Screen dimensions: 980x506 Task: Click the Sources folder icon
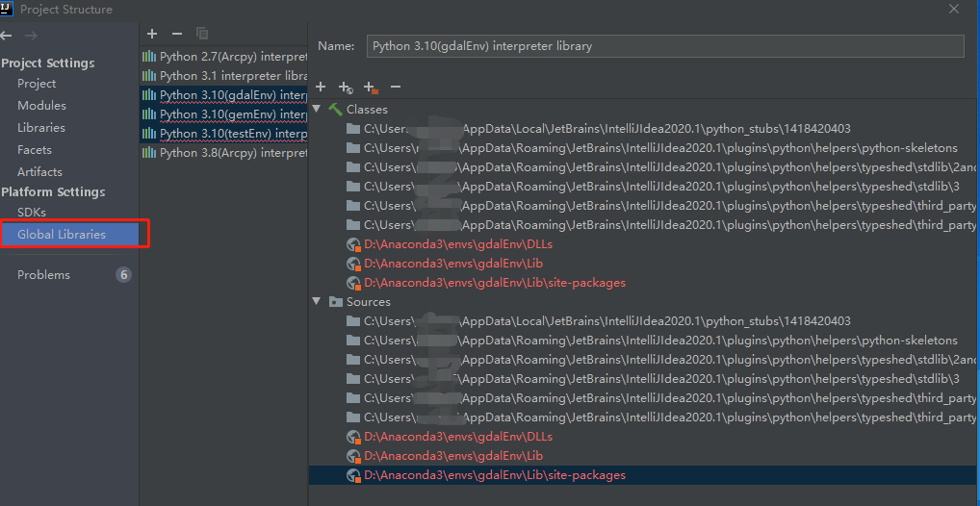click(336, 302)
